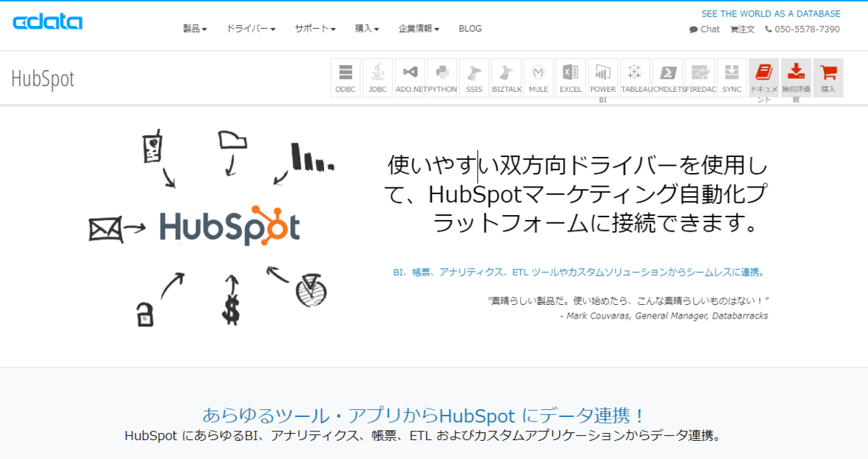Click the 素晴らしい製品だ quote text

628,300
